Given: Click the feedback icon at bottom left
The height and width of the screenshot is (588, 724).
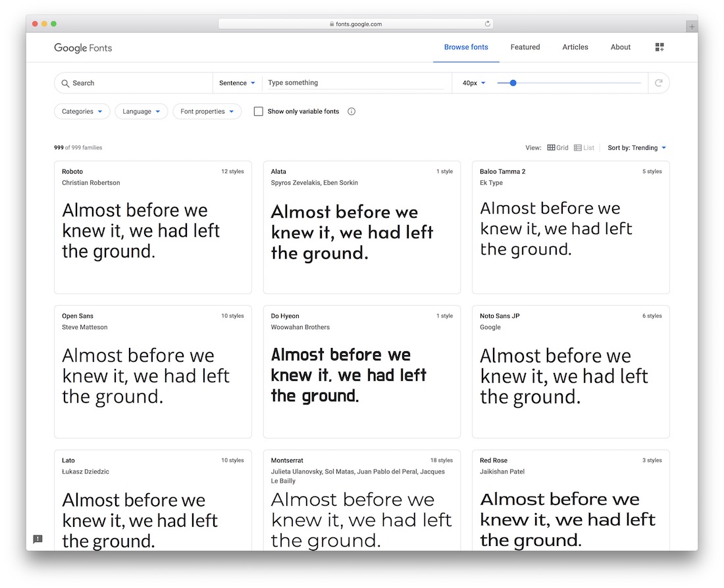Looking at the screenshot, I should click(x=38, y=539).
